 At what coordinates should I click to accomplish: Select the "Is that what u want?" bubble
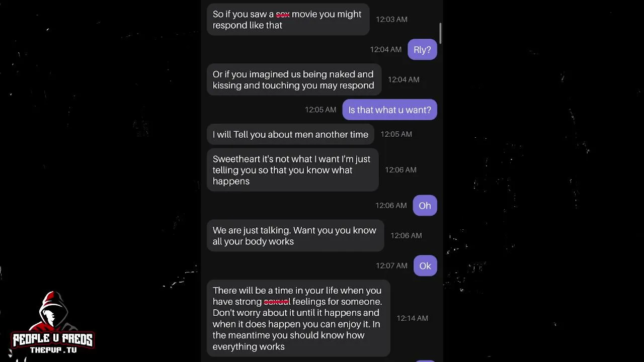pos(389,110)
